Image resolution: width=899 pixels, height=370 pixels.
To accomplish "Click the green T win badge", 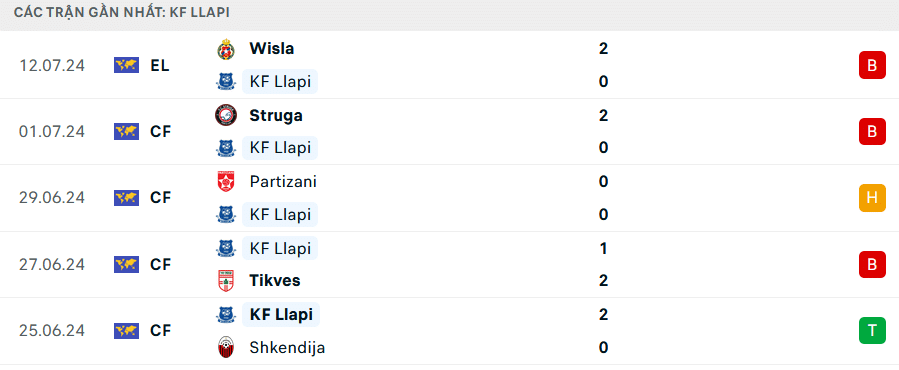I will tap(872, 331).
